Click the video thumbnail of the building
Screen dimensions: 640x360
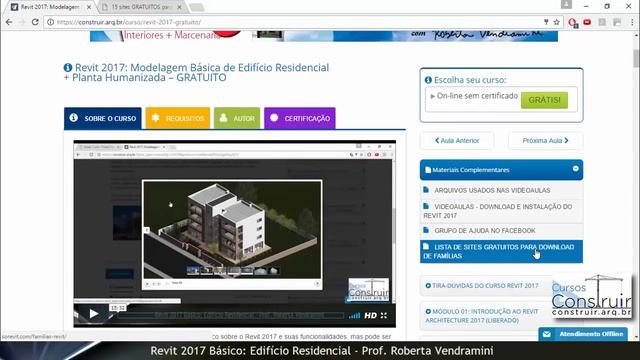coord(232,235)
